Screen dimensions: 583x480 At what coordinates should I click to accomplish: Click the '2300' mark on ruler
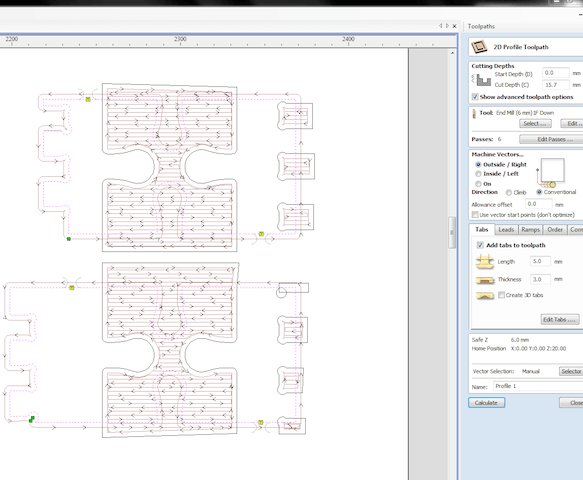pyautogui.click(x=180, y=39)
